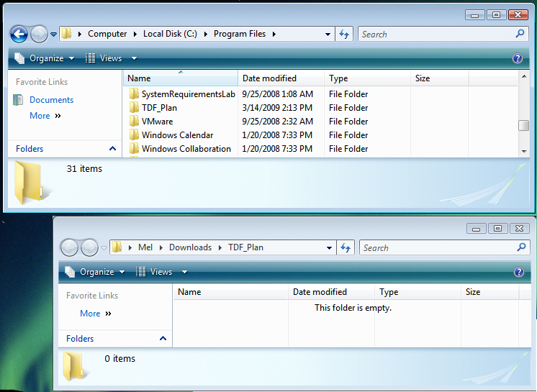Click TDF_Plan breadcrumb segment
The image size is (537, 392).
pyautogui.click(x=246, y=247)
